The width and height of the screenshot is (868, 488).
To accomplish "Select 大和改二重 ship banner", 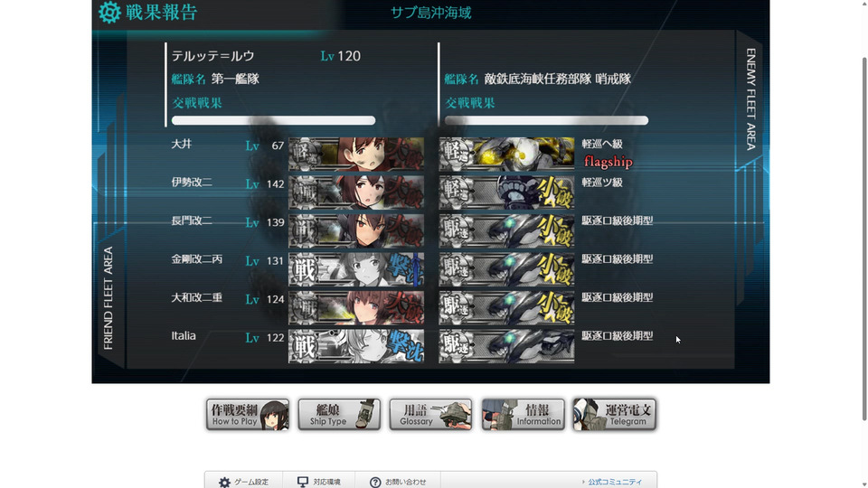I will click(356, 307).
